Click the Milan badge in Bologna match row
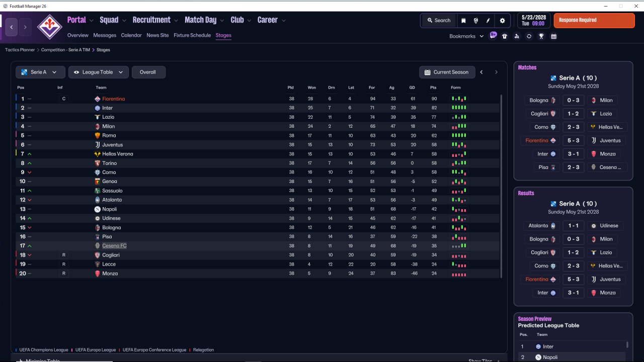 point(594,100)
